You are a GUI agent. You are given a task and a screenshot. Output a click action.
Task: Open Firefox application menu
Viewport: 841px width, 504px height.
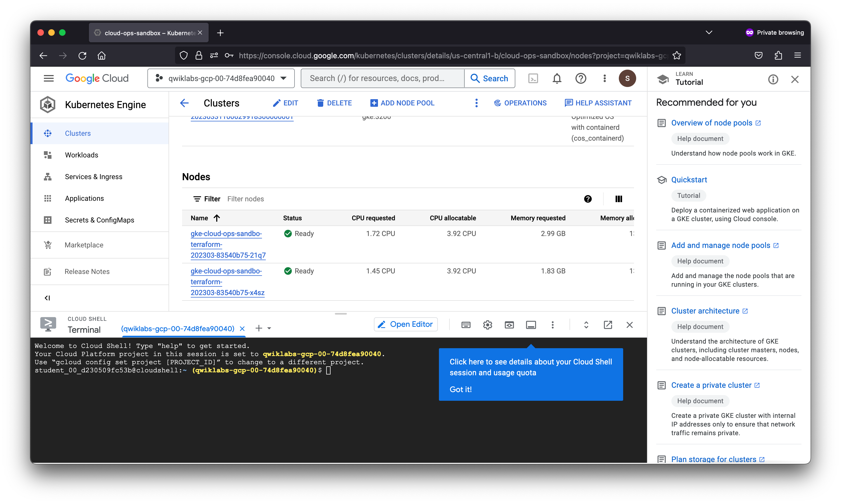coord(798,56)
